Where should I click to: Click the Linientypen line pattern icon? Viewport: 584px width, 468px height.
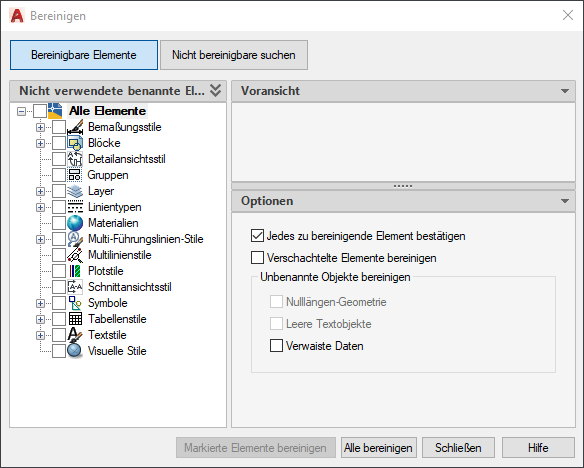pos(75,207)
